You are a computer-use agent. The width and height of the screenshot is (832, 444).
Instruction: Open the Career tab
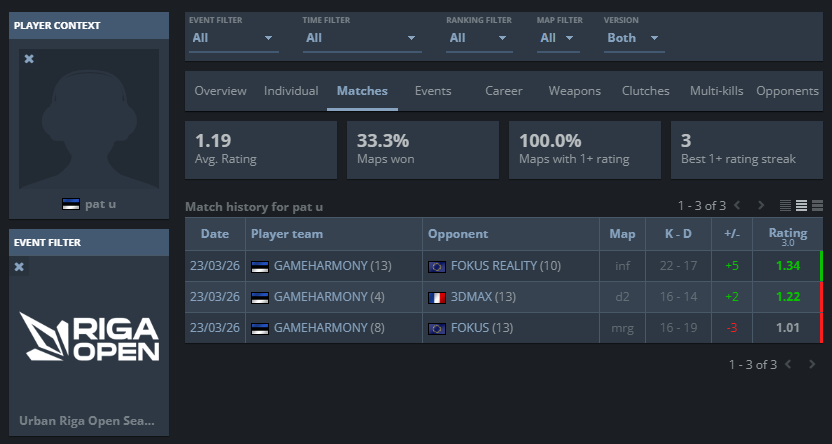coord(504,91)
